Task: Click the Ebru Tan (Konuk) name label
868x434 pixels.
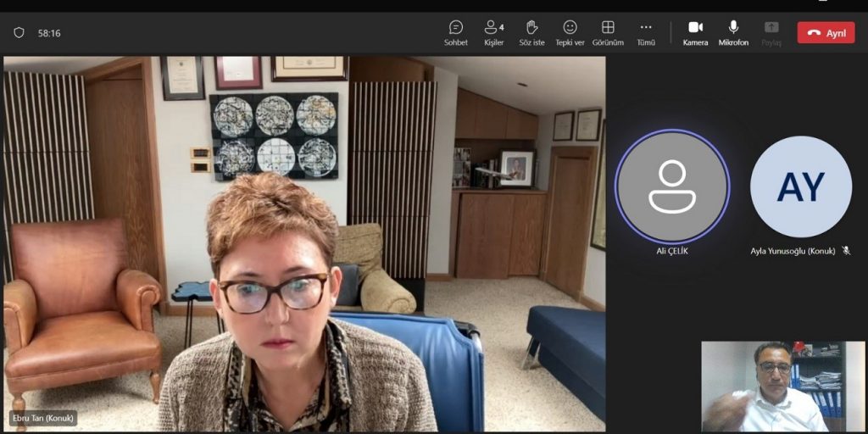Action: click(x=42, y=418)
